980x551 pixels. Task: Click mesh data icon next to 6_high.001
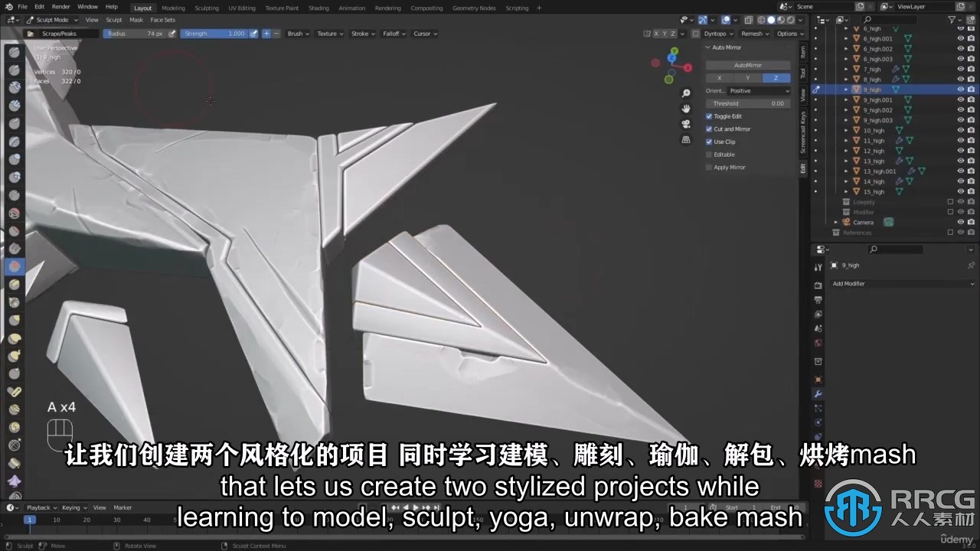pos(908,38)
